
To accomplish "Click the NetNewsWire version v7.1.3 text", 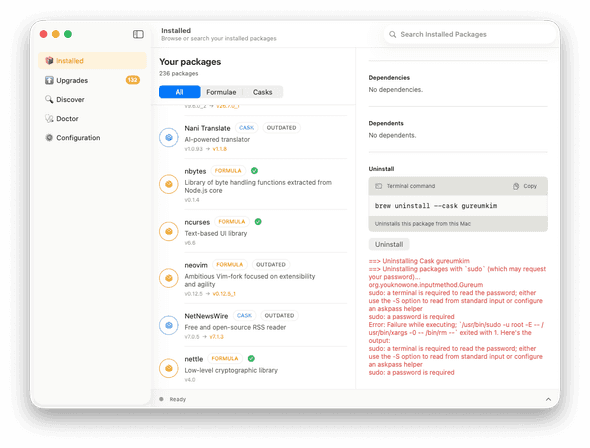I will (216, 337).
